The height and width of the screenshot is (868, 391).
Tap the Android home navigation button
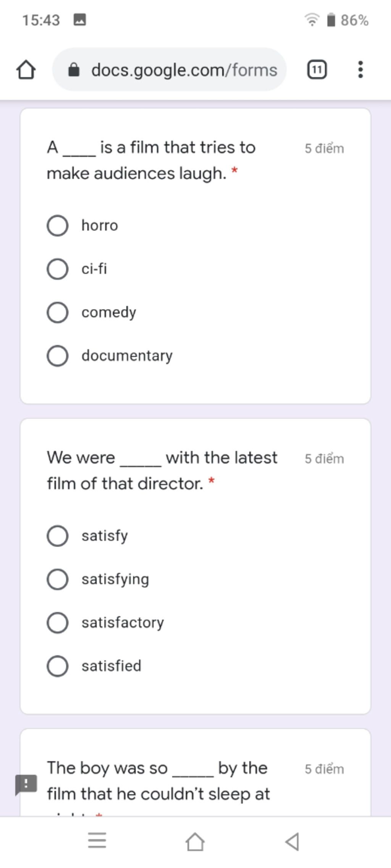click(195, 841)
